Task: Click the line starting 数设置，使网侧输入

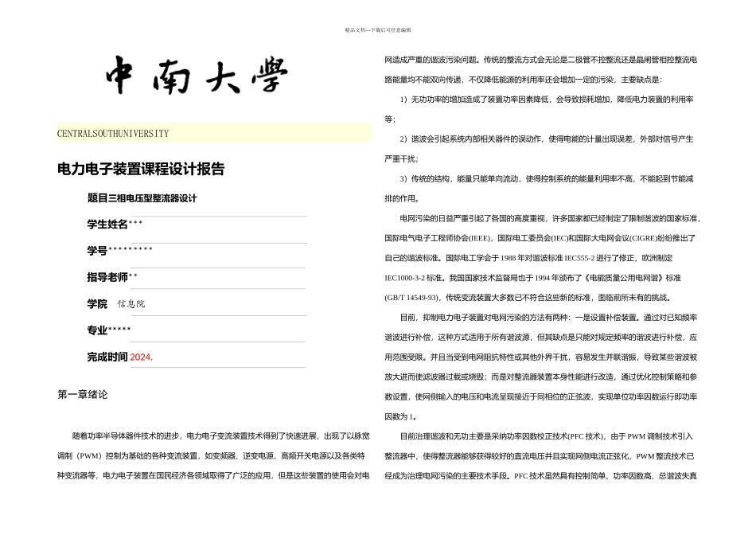Action: point(541,396)
